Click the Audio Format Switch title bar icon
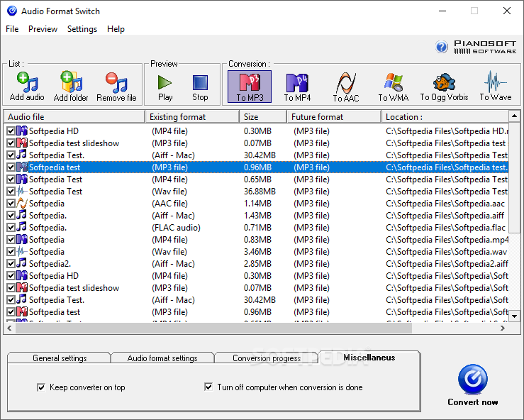 (x=11, y=11)
